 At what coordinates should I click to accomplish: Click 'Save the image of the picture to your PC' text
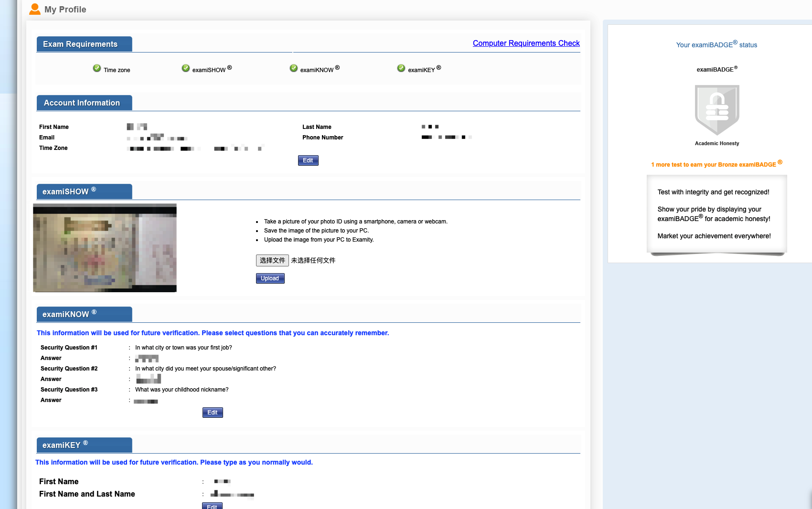(316, 231)
